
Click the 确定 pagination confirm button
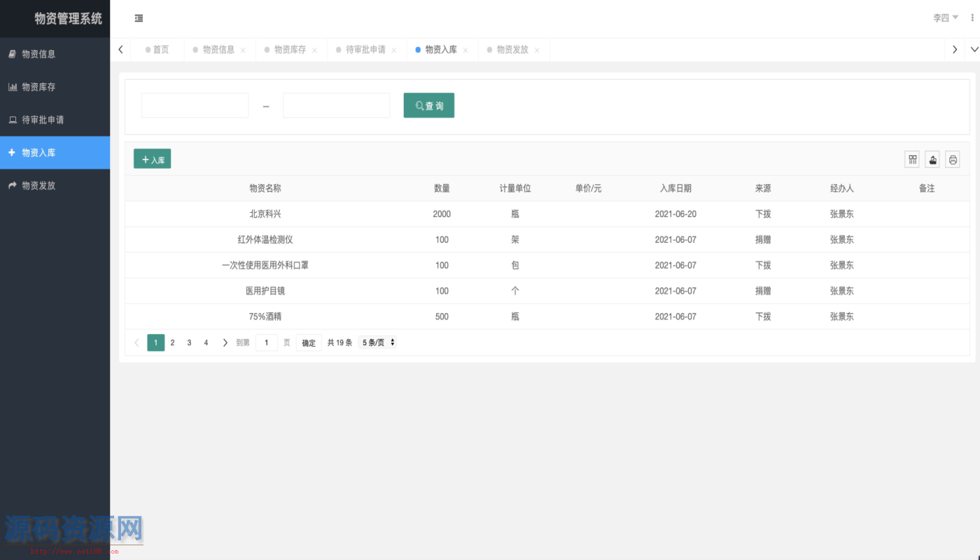[309, 343]
